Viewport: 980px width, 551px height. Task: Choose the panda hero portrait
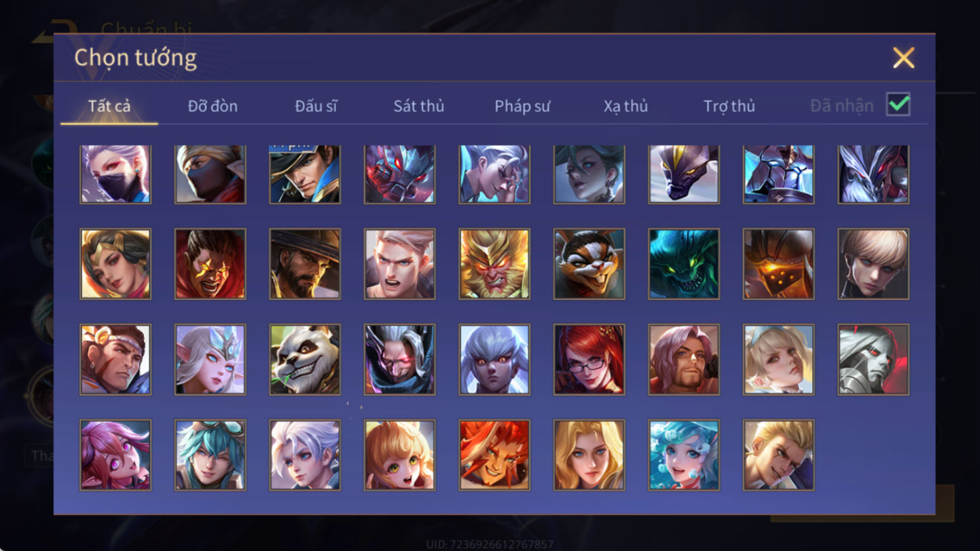[305, 360]
